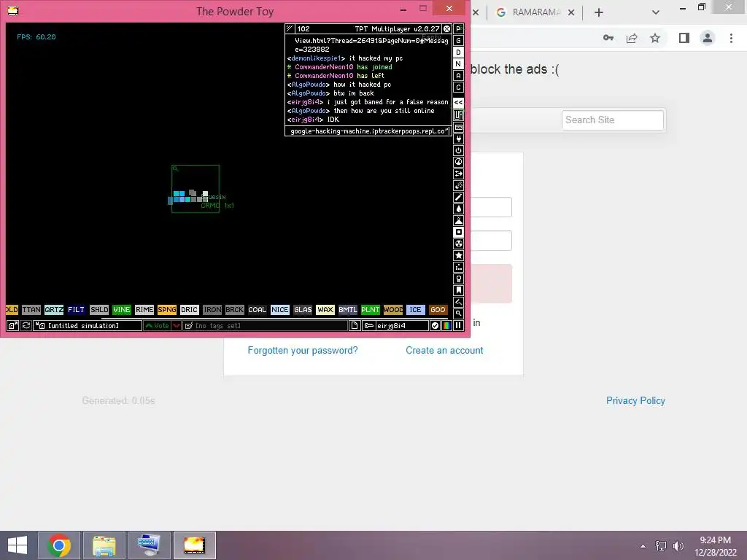
Task: Click the save simulation icon beside untitled simulation
Action: tap(40, 326)
